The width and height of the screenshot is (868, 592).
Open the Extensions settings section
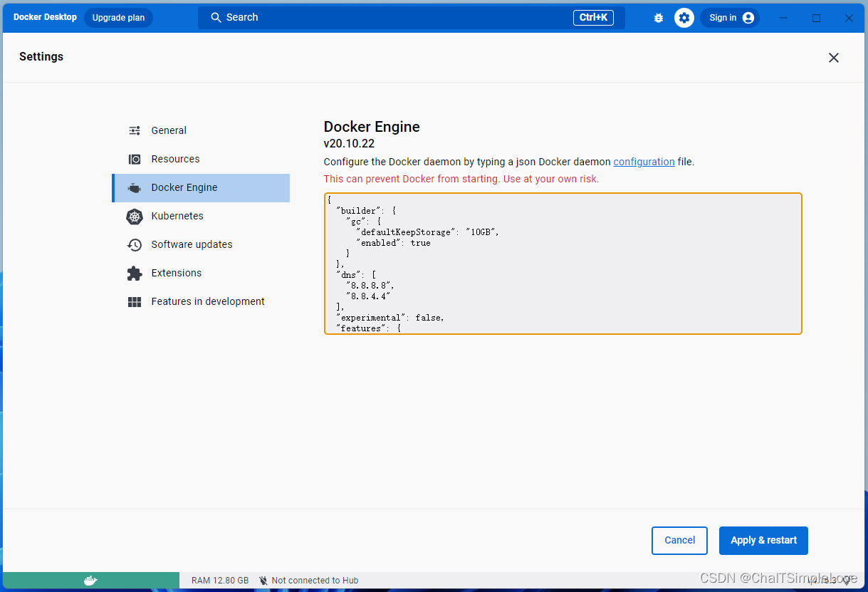pos(176,273)
